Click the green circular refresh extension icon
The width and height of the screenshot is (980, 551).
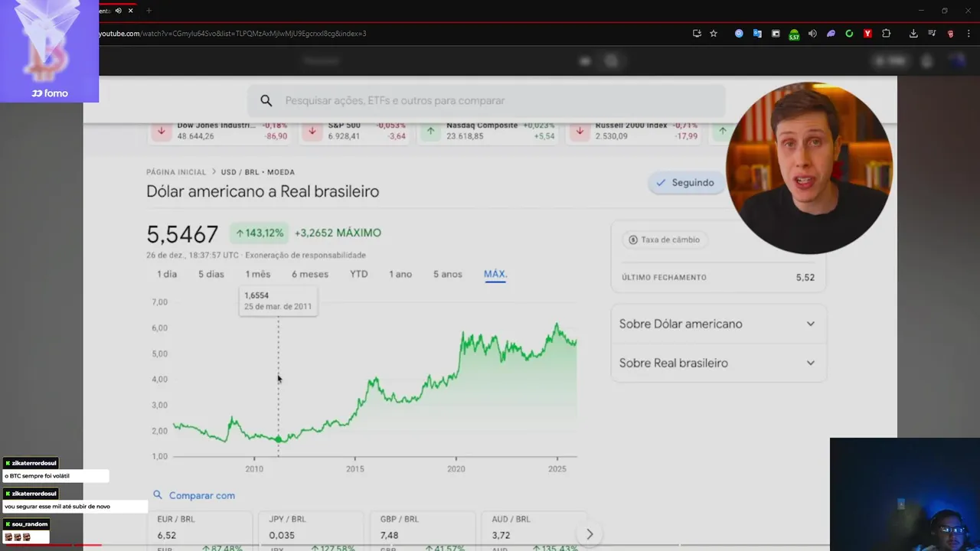point(849,34)
